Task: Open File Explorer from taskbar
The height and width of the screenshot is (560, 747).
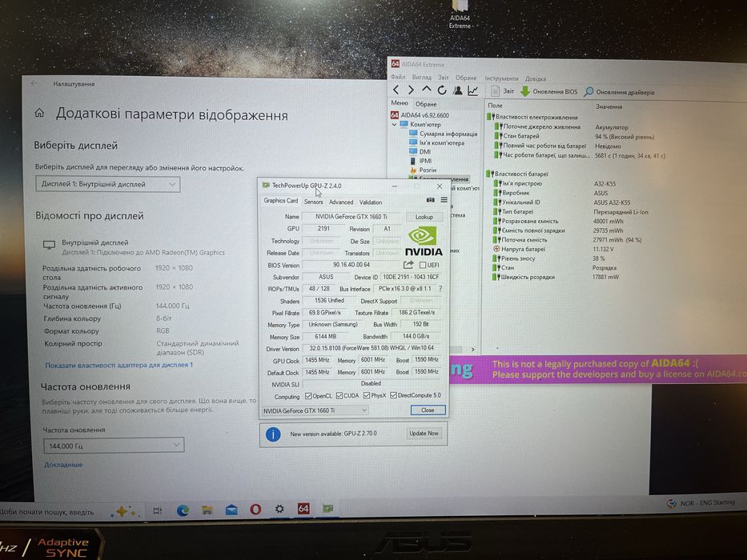Action: [x=207, y=510]
